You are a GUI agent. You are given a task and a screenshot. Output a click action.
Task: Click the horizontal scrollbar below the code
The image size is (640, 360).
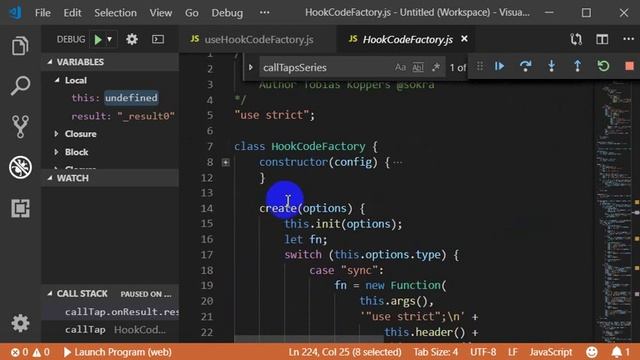[309, 340]
